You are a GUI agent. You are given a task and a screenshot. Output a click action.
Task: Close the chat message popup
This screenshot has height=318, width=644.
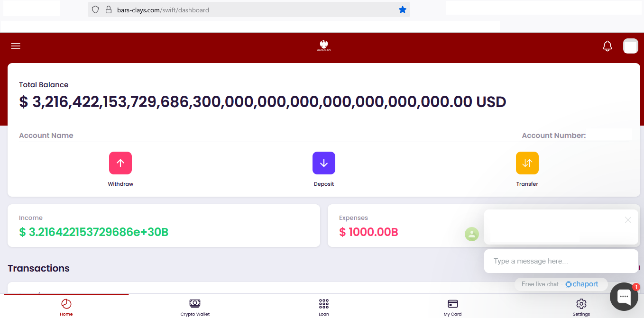[x=628, y=220]
